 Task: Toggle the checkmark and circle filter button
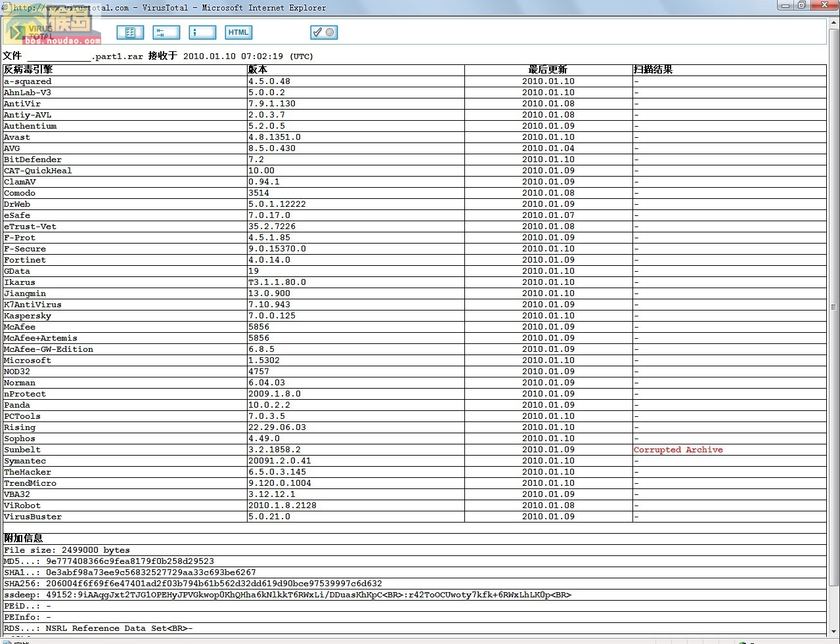tap(324, 32)
